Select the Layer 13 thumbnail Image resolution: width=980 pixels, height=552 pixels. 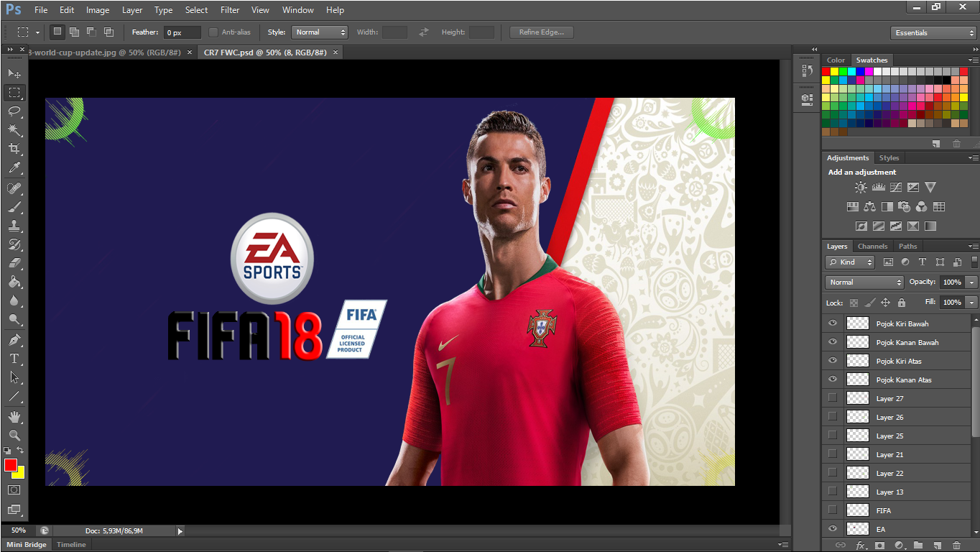pyautogui.click(x=858, y=492)
